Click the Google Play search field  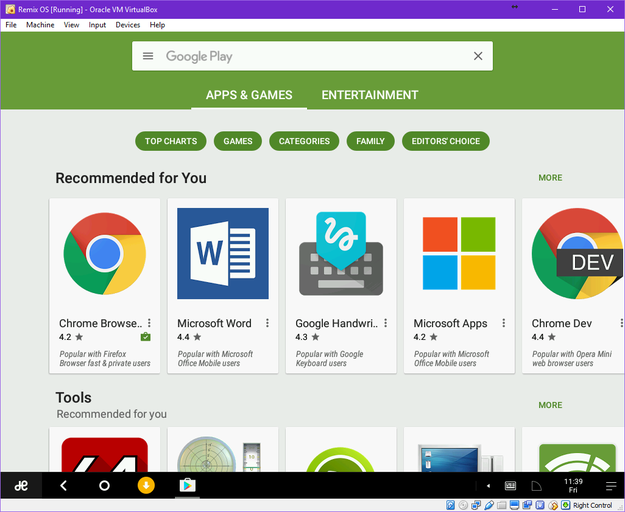coord(312,56)
